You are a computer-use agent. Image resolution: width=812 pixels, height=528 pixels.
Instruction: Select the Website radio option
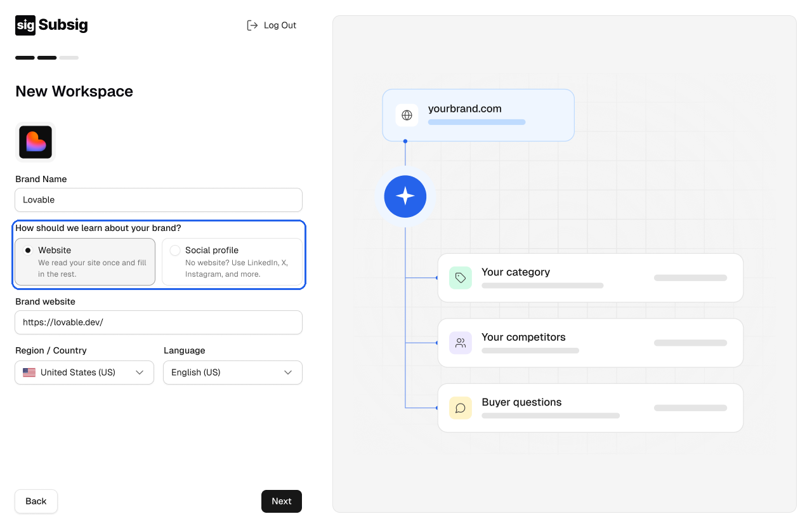coord(85,261)
